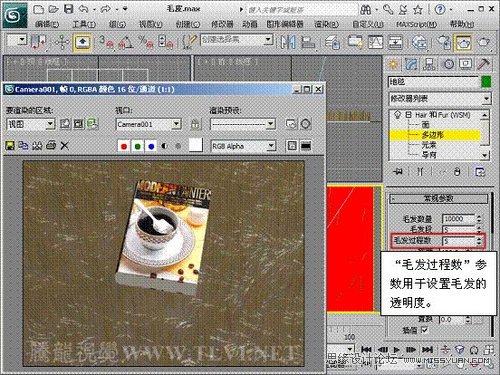Open the MAXScript(M) menu
The height and width of the screenshot is (375, 500).
pos(416,24)
